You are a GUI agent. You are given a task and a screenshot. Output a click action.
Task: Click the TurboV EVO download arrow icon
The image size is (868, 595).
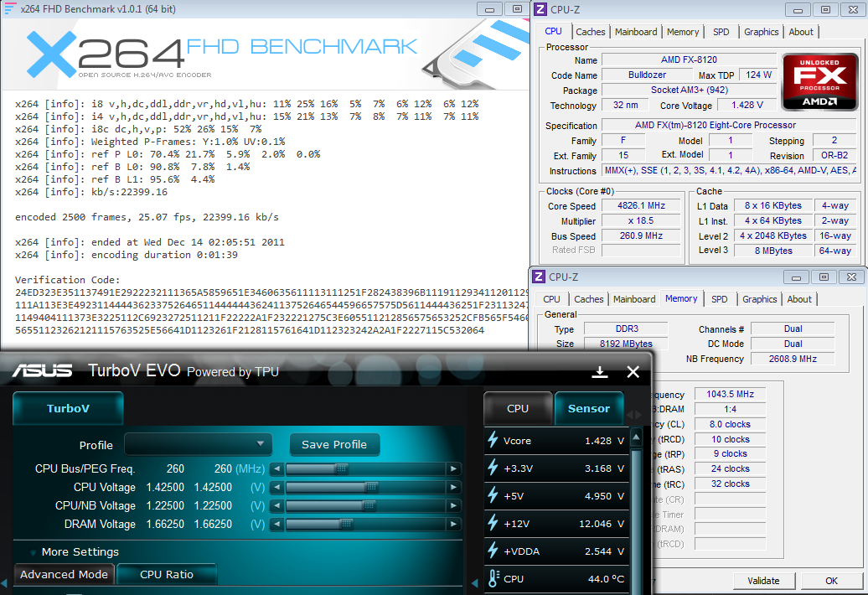(x=600, y=372)
